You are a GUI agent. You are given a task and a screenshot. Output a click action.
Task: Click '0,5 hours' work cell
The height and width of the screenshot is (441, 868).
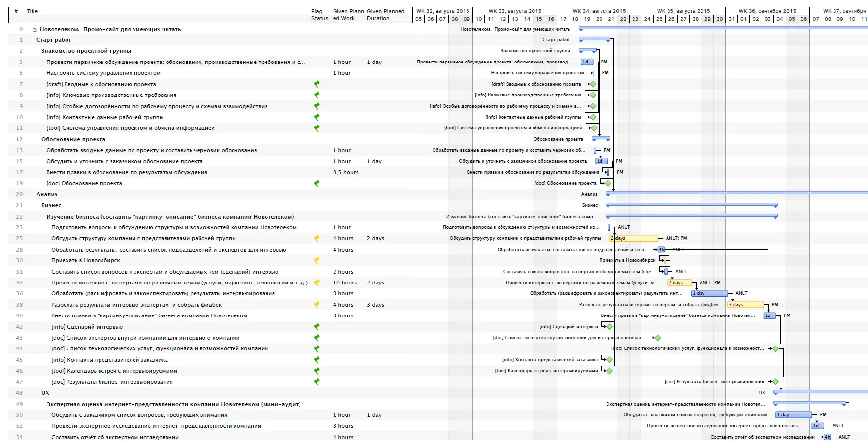coord(346,172)
